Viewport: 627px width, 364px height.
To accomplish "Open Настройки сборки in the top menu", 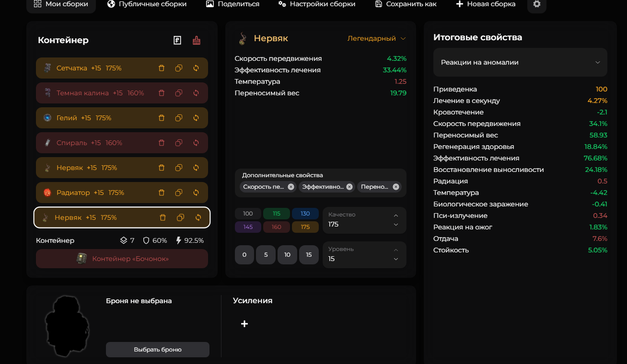I will click(317, 4).
